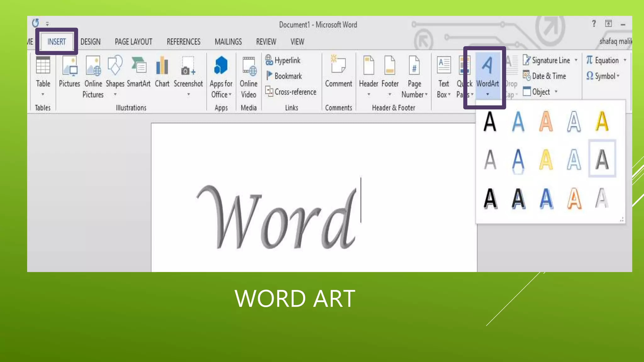The width and height of the screenshot is (644, 362).
Task: Open the REVIEW tab
Action: [x=266, y=41]
